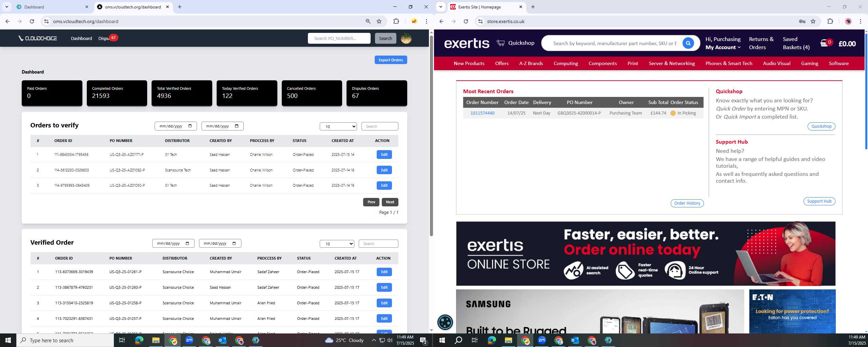Click the OMS page vertical scrollbar
The height and width of the screenshot is (347, 868).
click(x=431, y=136)
